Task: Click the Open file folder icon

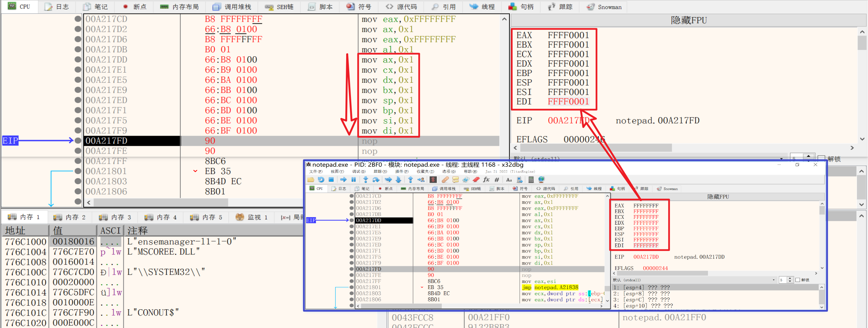Action: click(x=311, y=180)
